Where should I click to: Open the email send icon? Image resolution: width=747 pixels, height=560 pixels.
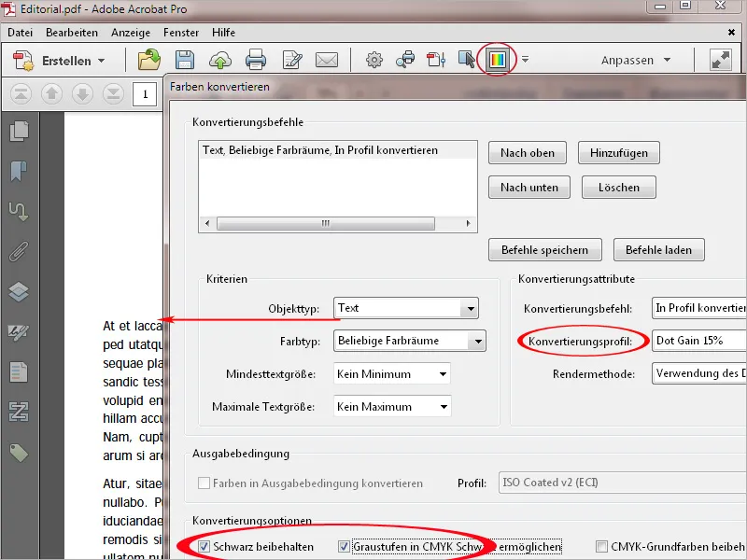327,59
